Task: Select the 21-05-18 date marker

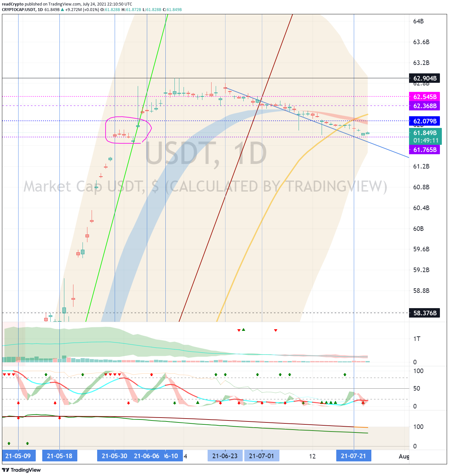Action: point(60,456)
